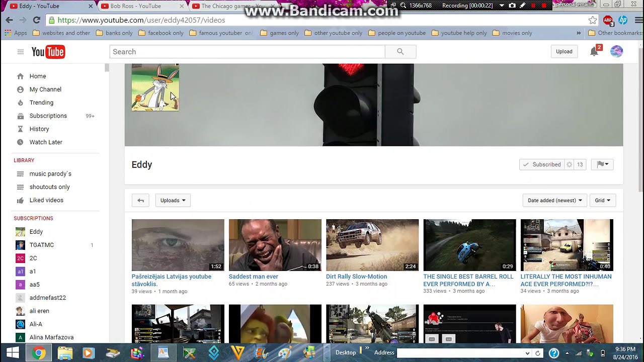Show hidden system tray icons
Viewport: 644px width, 362px height.
(x=568, y=353)
